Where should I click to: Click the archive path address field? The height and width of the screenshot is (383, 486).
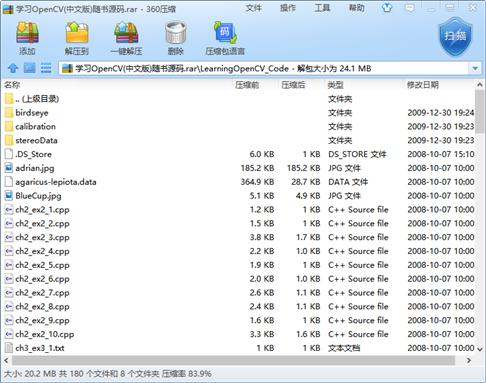tap(264, 69)
